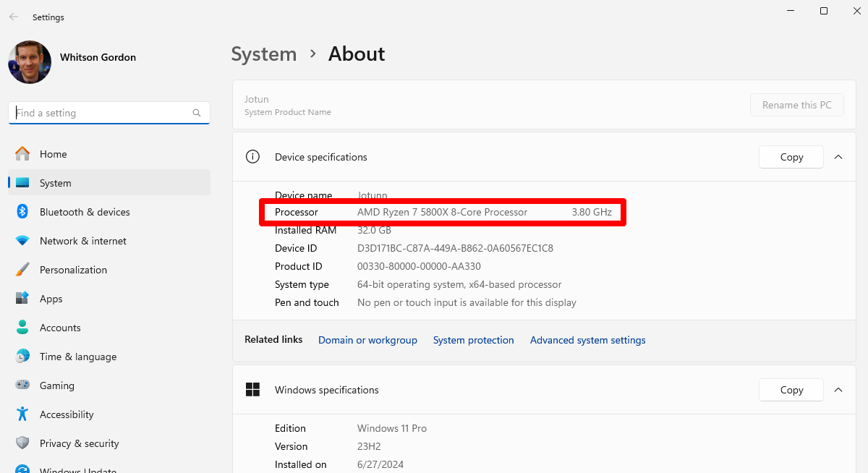Open Advanced system settings link

pos(588,340)
